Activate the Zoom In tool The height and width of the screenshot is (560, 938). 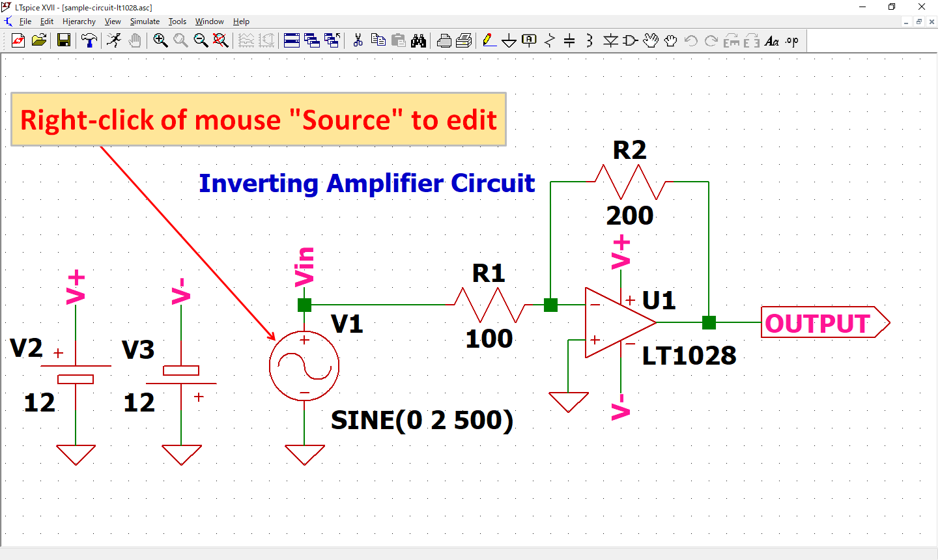click(160, 40)
